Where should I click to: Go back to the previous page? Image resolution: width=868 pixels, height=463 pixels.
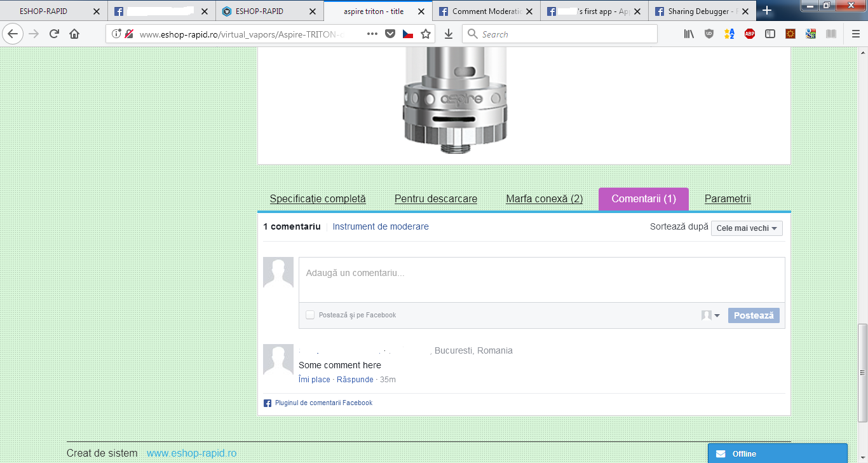tap(13, 34)
